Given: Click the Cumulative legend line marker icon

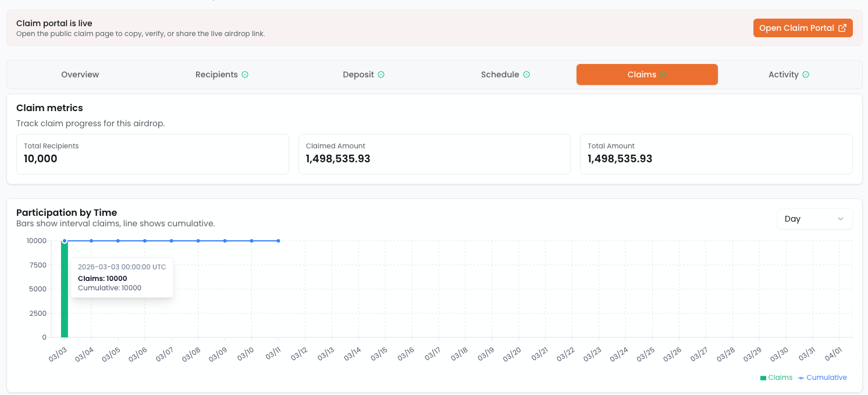Looking at the screenshot, I should [801, 378].
